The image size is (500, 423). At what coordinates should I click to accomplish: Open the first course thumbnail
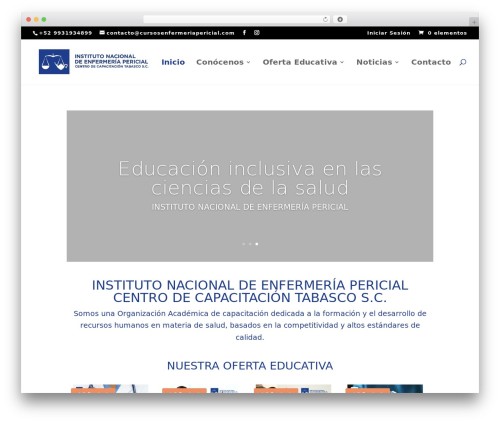pyautogui.click(x=110, y=388)
